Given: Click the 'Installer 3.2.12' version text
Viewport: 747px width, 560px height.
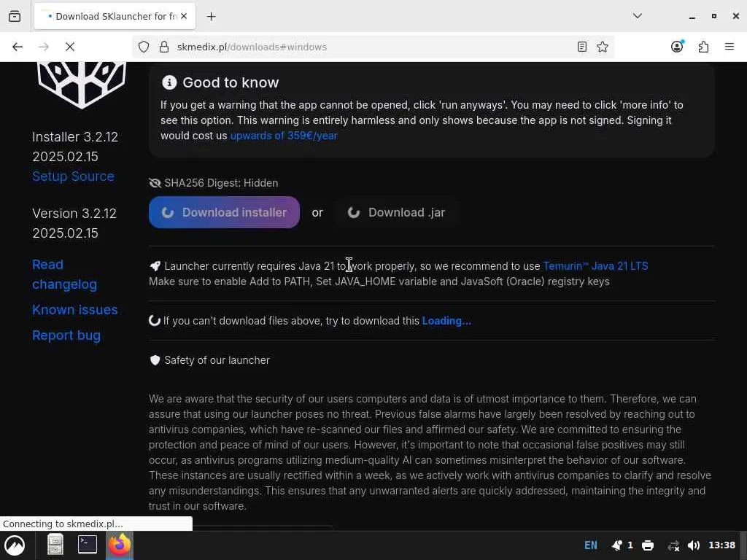Looking at the screenshot, I should (x=75, y=137).
